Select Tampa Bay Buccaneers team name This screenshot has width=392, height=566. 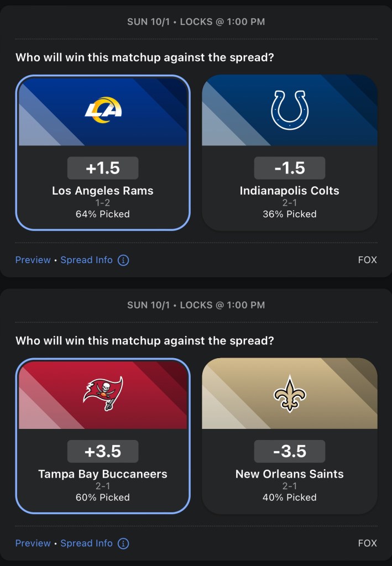[x=103, y=474]
